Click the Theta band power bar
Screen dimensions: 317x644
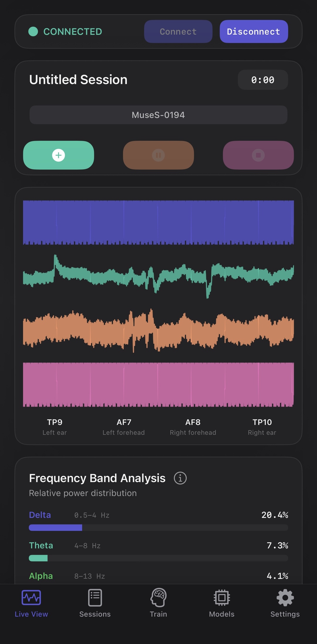158,558
